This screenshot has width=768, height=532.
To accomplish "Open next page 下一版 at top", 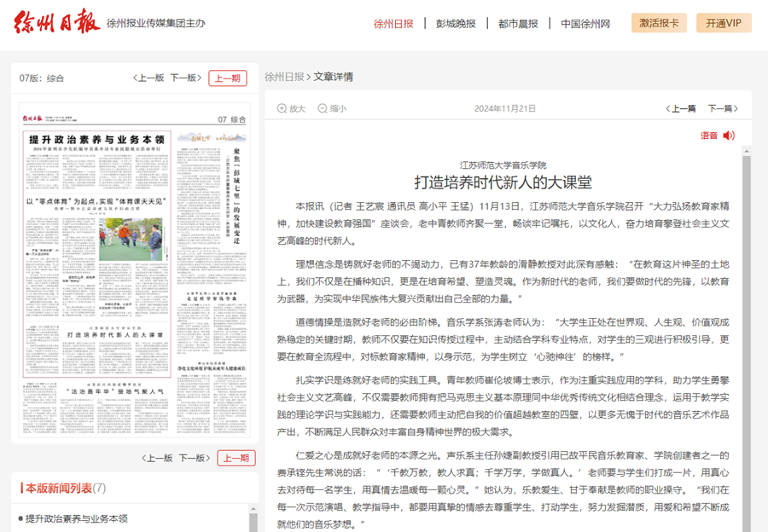I will [184, 78].
